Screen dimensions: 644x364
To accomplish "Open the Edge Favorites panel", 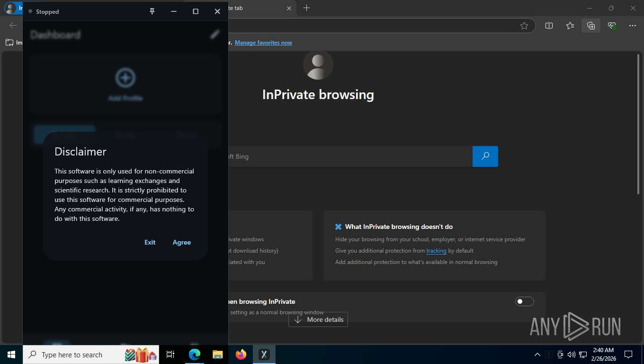I will (570, 26).
